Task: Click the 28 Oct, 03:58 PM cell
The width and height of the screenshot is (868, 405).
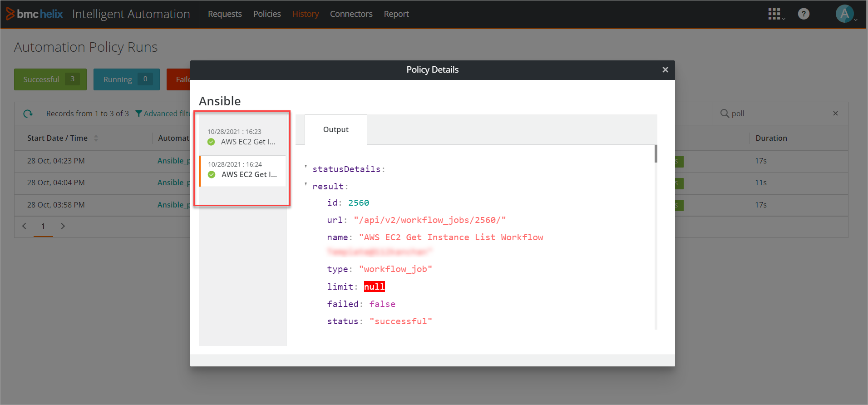Action: coord(56,205)
